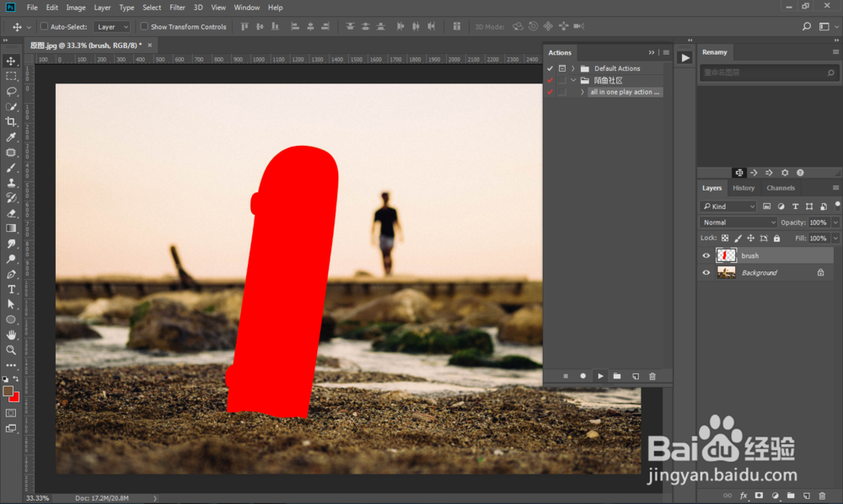This screenshot has height=504, width=843.
Task: Play the selected action
Action: 600,376
